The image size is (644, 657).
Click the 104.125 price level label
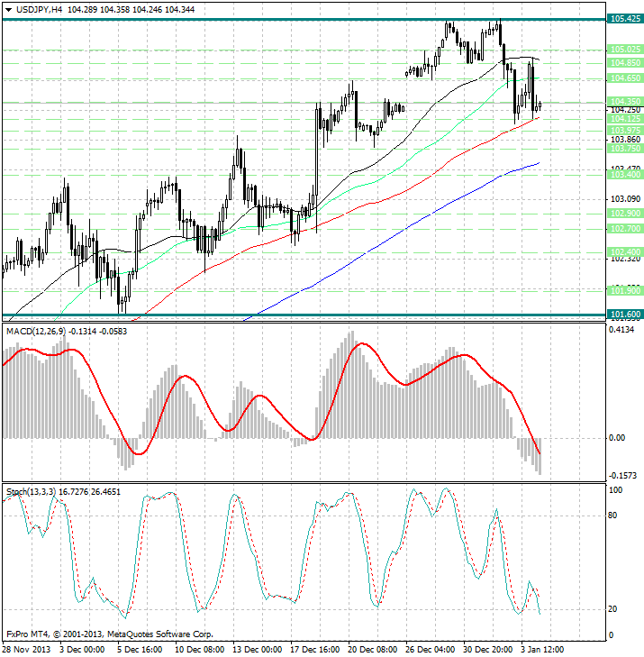pyautogui.click(x=625, y=119)
